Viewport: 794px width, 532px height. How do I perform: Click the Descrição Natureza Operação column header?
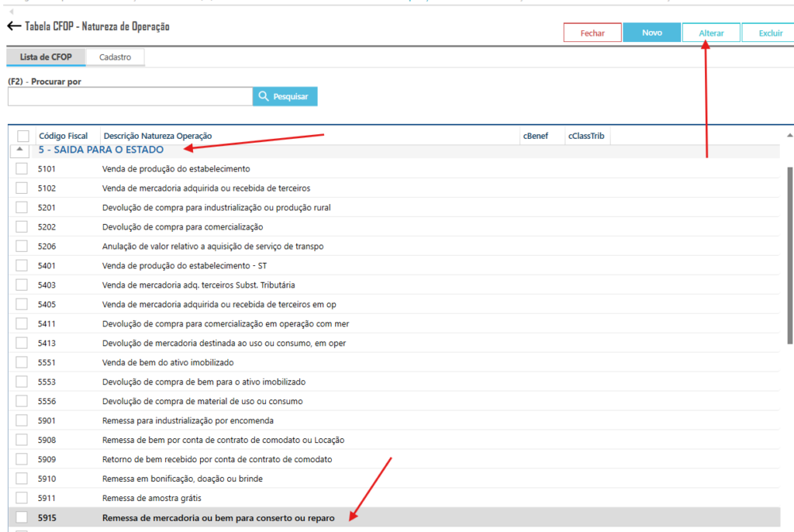point(157,136)
